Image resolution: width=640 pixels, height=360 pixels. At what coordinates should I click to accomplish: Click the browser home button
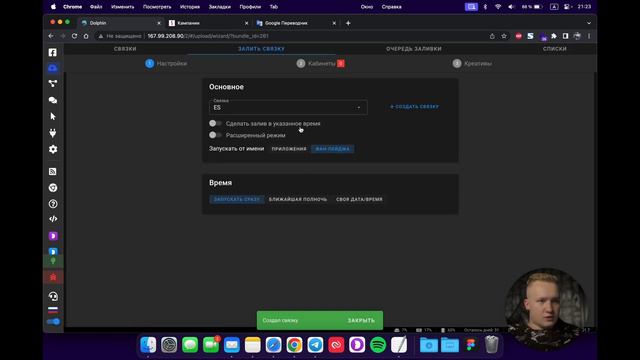click(x=86, y=36)
